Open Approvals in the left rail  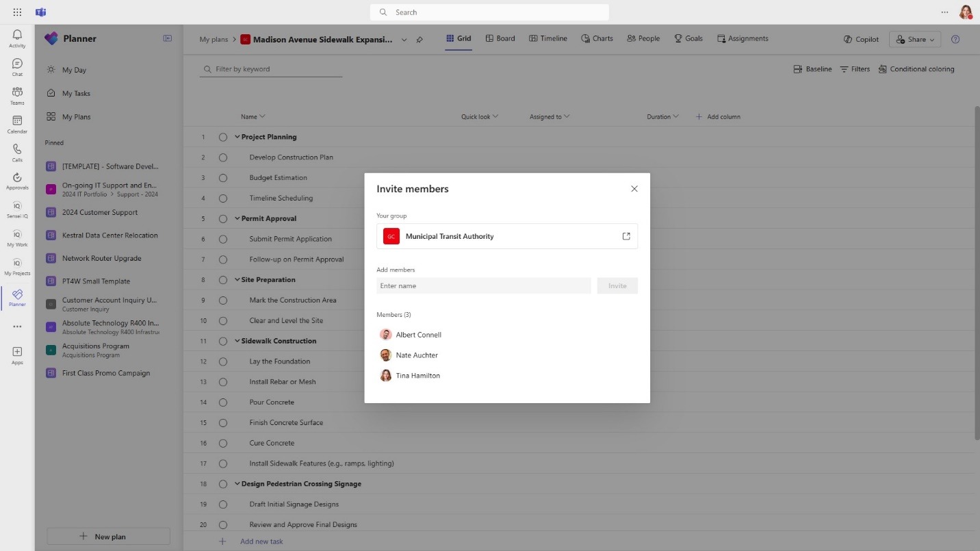click(x=17, y=181)
